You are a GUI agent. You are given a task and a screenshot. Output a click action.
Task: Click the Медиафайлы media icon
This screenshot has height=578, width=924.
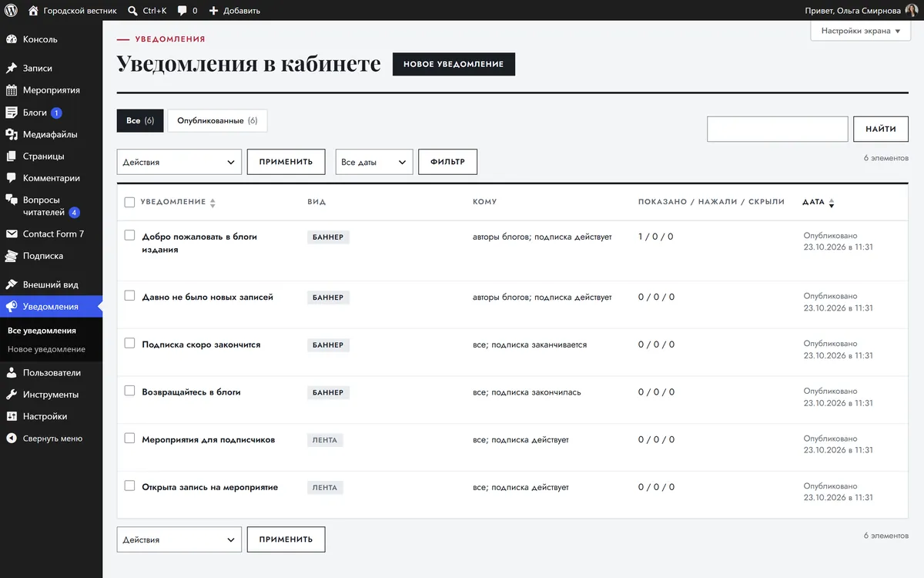12,134
